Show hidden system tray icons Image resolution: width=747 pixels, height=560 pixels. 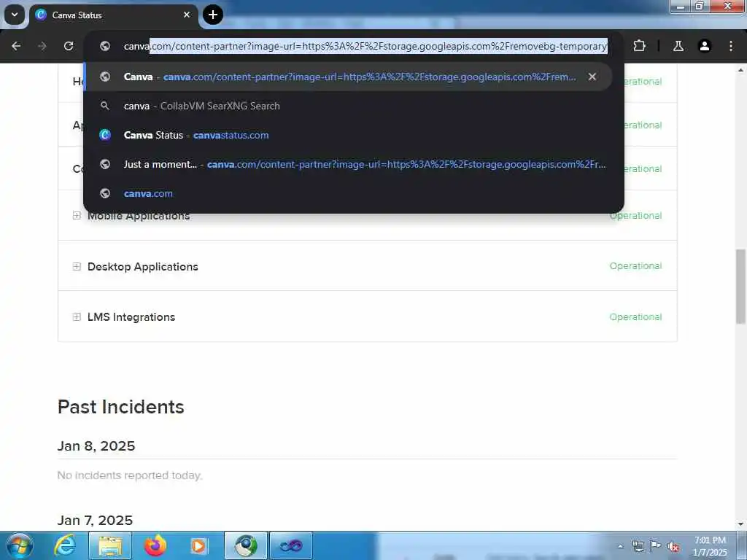coord(620,546)
